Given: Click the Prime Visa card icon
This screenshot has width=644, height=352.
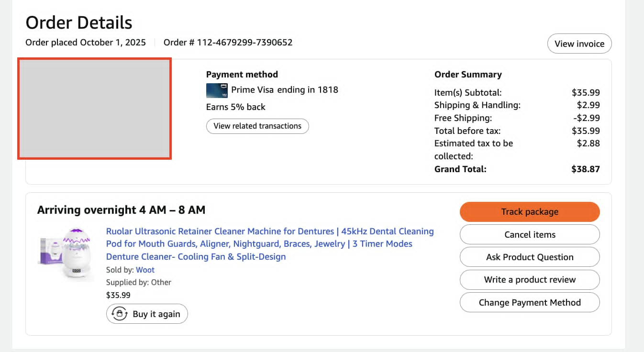Looking at the screenshot, I should [217, 90].
